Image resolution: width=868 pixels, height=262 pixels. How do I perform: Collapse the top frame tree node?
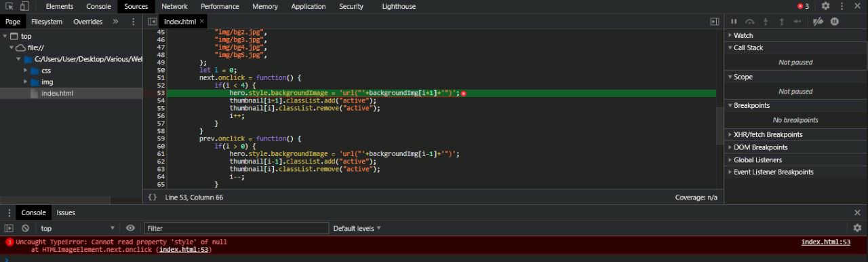(5, 36)
